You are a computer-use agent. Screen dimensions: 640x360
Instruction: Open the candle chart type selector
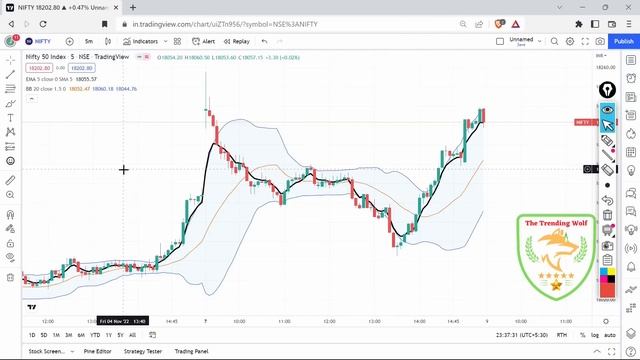[108, 41]
